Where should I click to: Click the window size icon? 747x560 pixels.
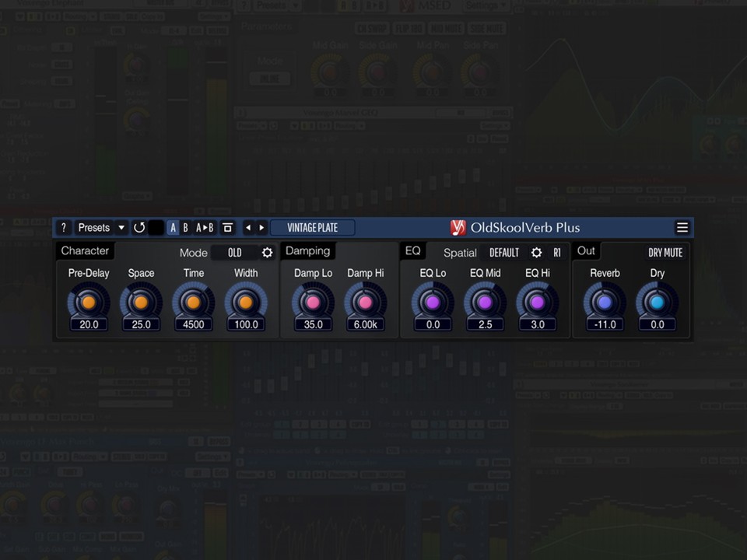(x=228, y=228)
